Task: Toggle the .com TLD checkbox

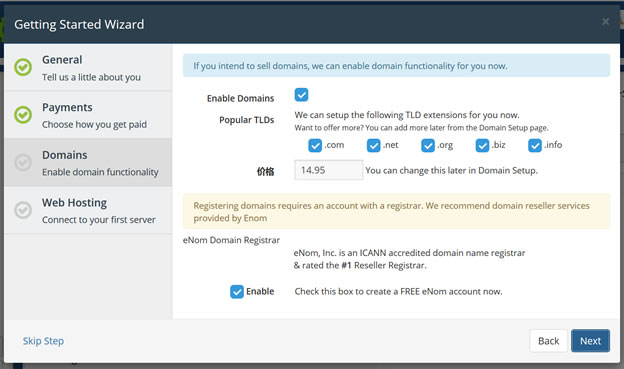Action: click(315, 145)
